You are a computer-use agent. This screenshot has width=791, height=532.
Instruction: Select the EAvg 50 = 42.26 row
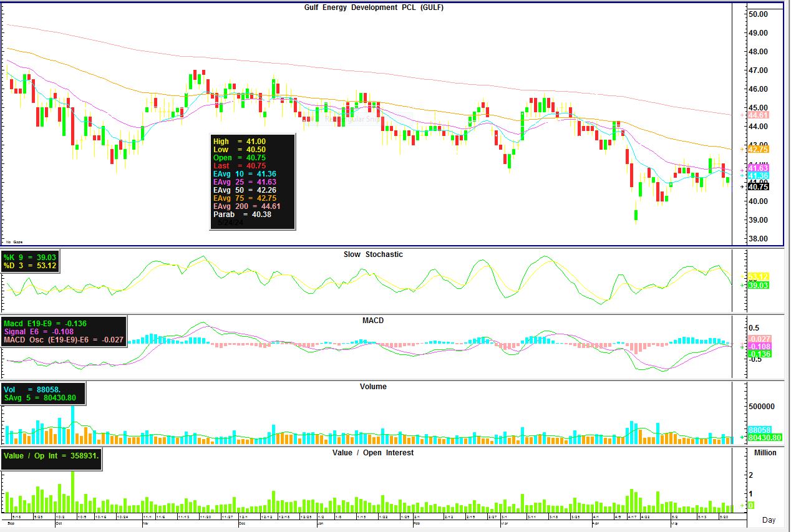point(245,190)
